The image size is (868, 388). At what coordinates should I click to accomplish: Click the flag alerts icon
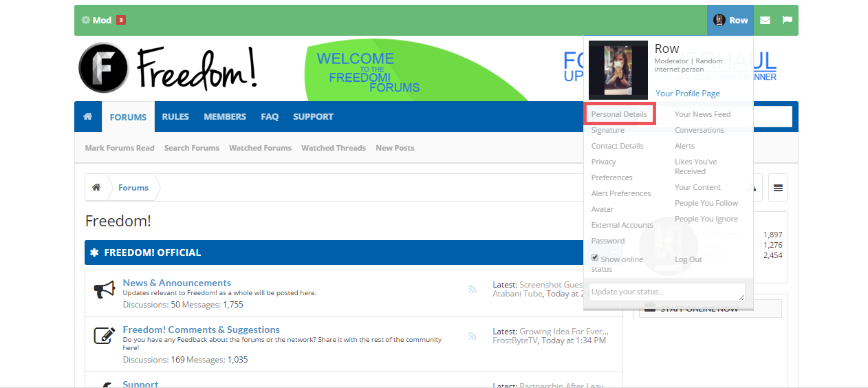click(787, 20)
